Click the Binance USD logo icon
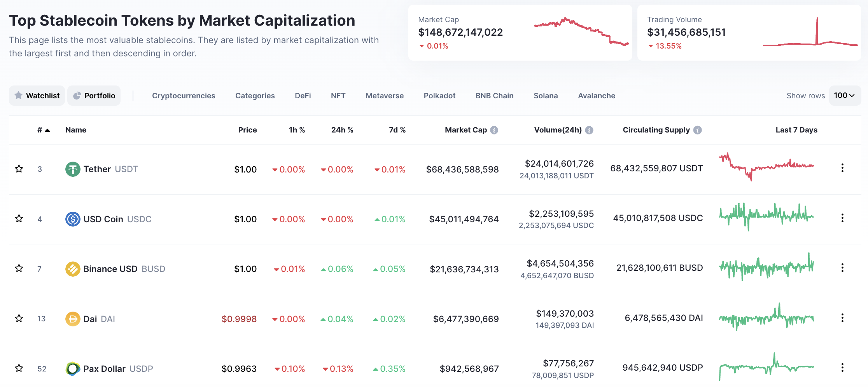This screenshot has height=387, width=868. (73, 269)
